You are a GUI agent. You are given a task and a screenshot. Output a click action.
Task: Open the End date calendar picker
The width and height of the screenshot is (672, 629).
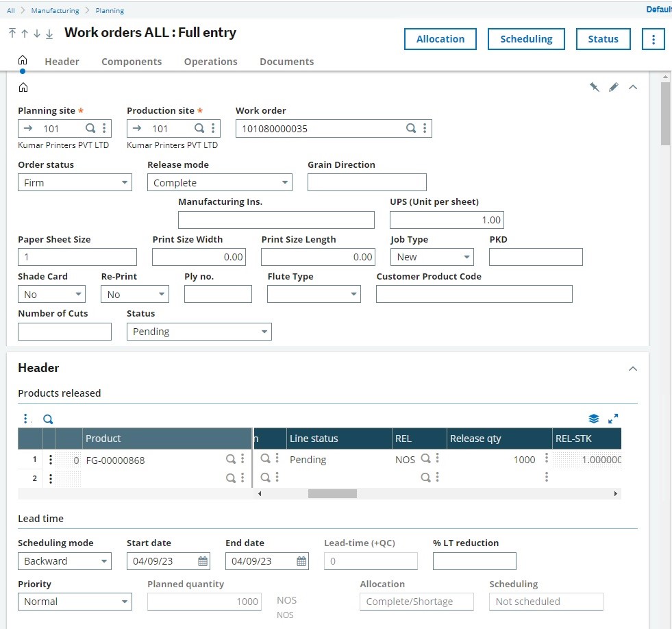click(x=301, y=561)
